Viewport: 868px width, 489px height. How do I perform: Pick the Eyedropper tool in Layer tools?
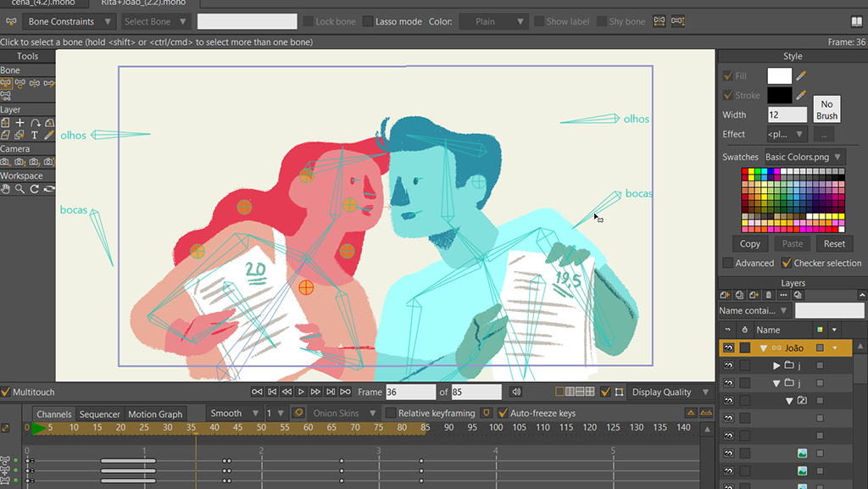coord(49,135)
